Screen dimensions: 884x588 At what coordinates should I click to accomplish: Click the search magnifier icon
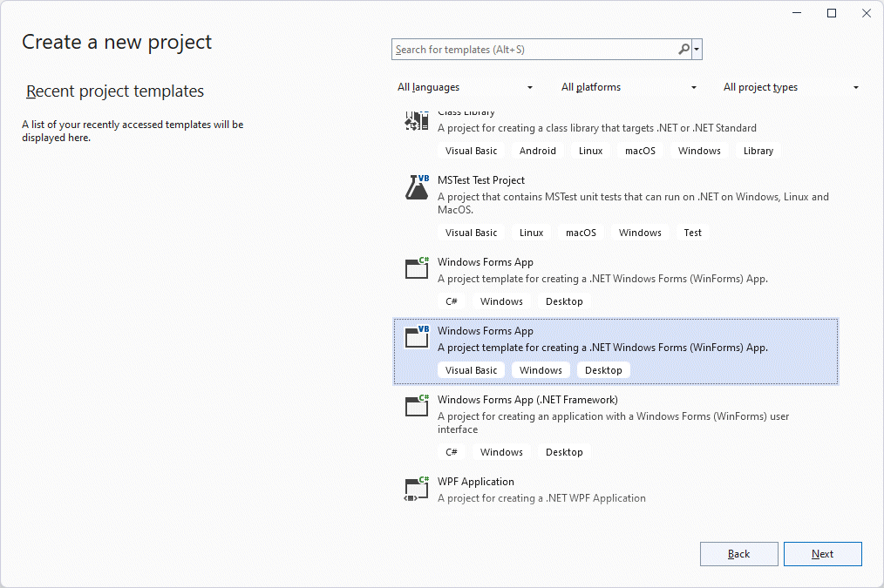pos(683,50)
